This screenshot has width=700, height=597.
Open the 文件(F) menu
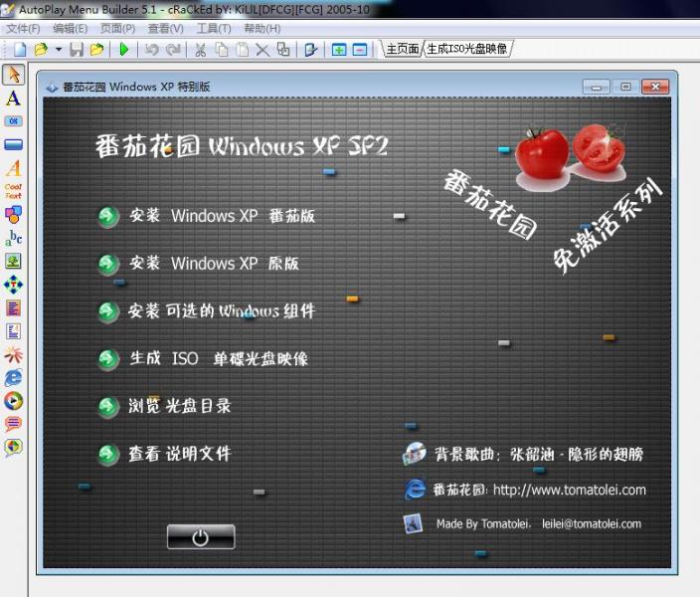[23, 29]
